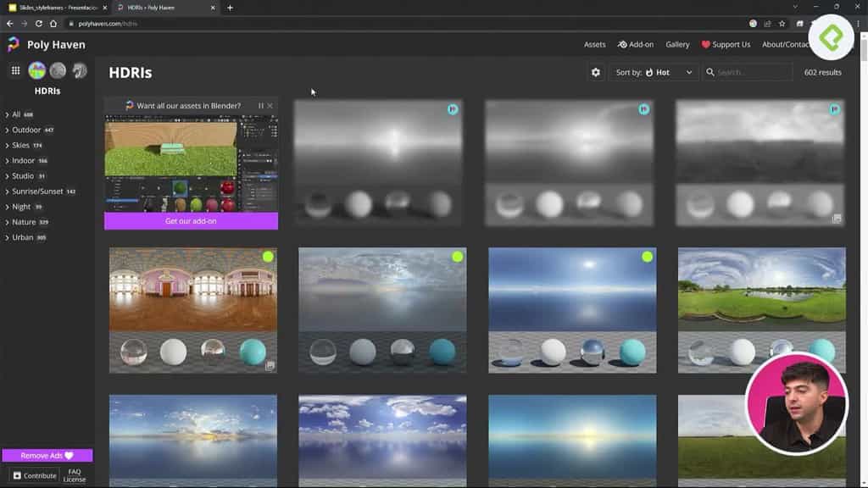Image resolution: width=868 pixels, height=488 pixels.
Task: Open a new browser tab
Action: (x=230, y=8)
